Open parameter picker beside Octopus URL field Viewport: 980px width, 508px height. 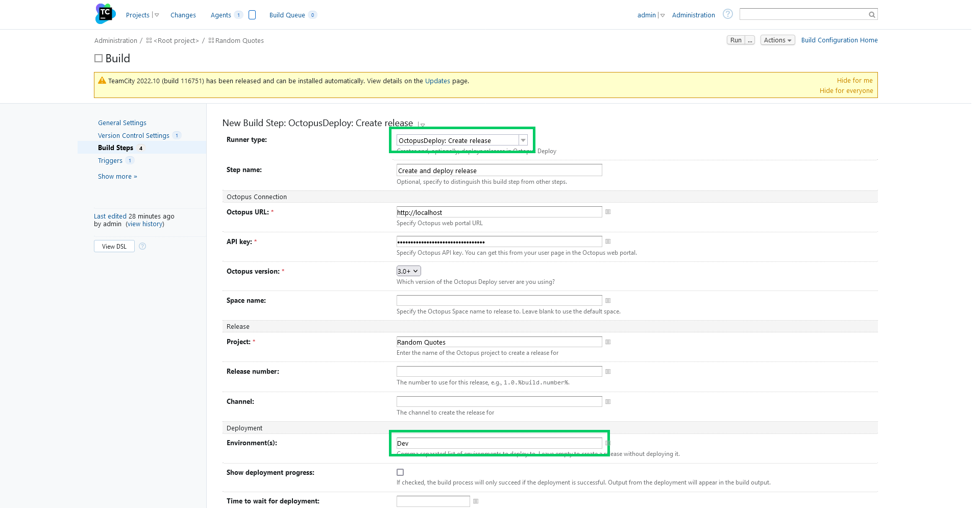coord(608,212)
